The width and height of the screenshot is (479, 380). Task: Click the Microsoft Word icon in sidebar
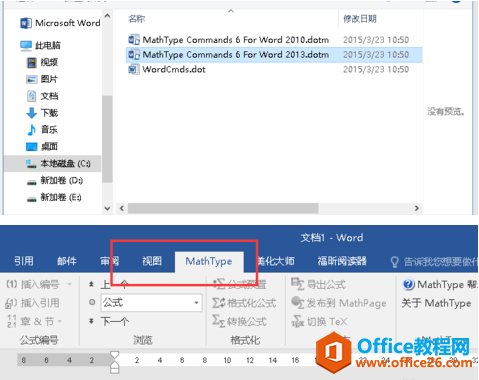[26, 23]
